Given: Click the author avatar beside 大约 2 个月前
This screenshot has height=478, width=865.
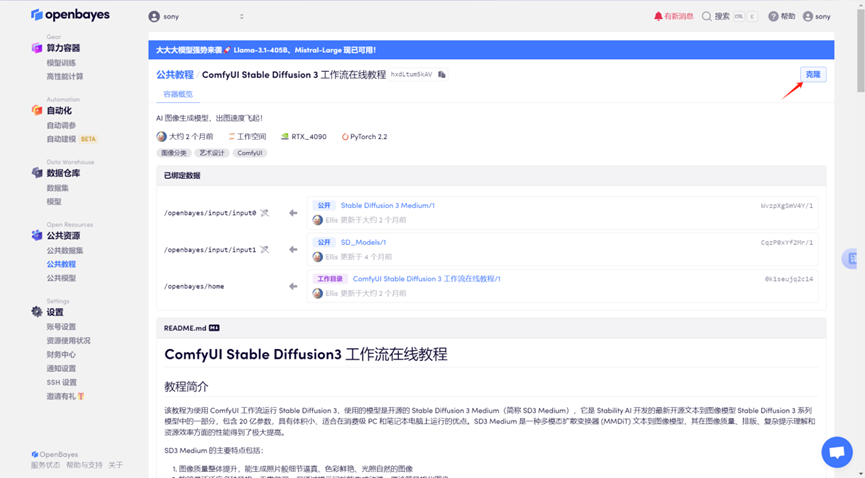Looking at the screenshot, I should (x=161, y=136).
